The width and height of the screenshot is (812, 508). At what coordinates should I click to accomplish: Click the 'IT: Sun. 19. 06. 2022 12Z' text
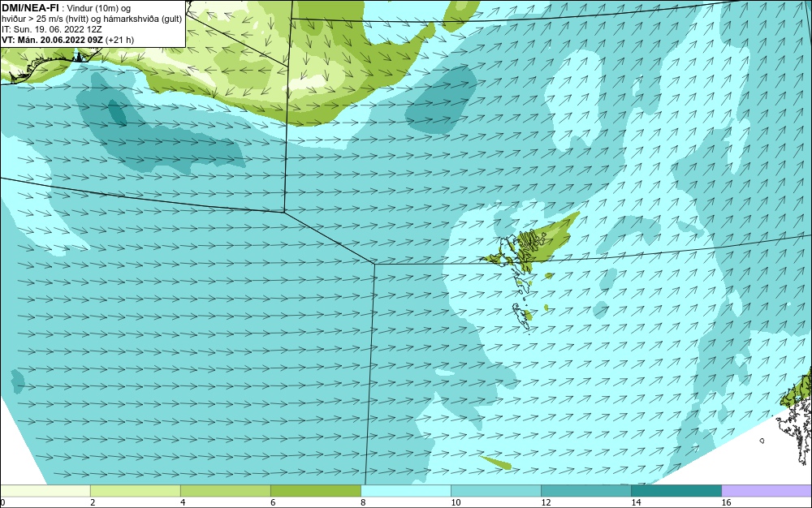[x=52, y=29]
